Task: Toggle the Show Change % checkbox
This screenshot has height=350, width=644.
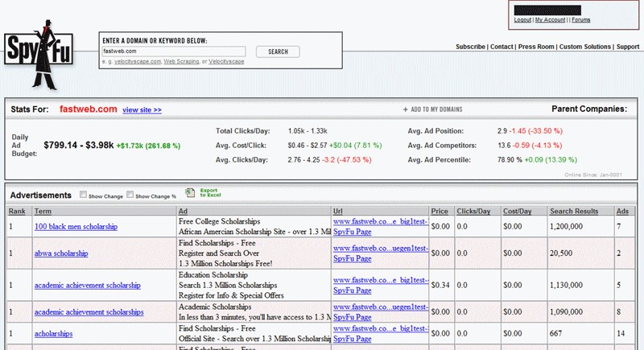Action: click(x=130, y=195)
